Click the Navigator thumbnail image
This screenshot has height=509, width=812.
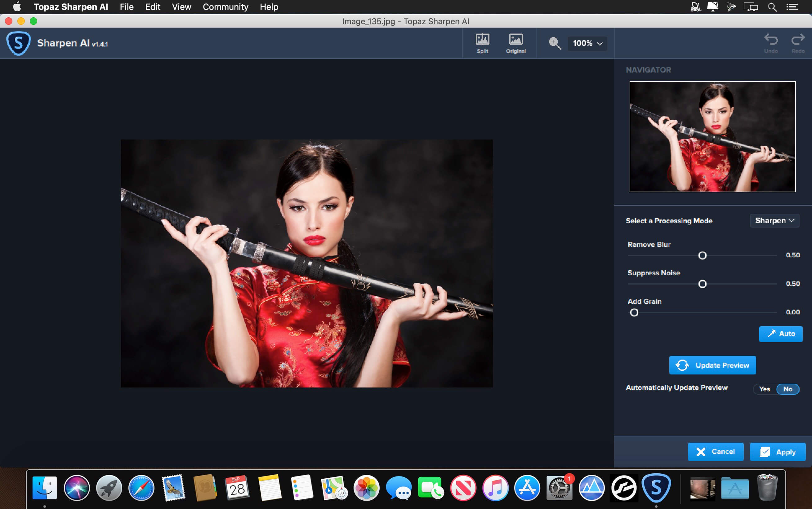[x=712, y=137]
